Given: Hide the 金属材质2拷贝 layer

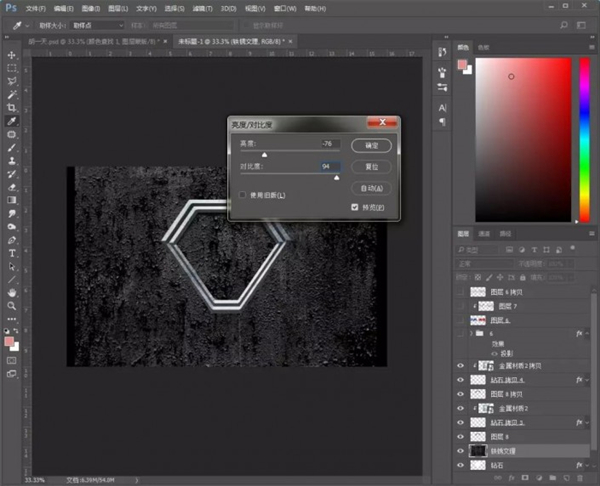Looking at the screenshot, I should (x=460, y=366).
